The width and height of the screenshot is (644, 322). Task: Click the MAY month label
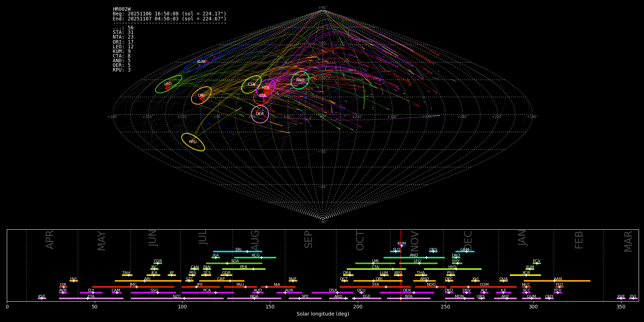coord(102,241)
